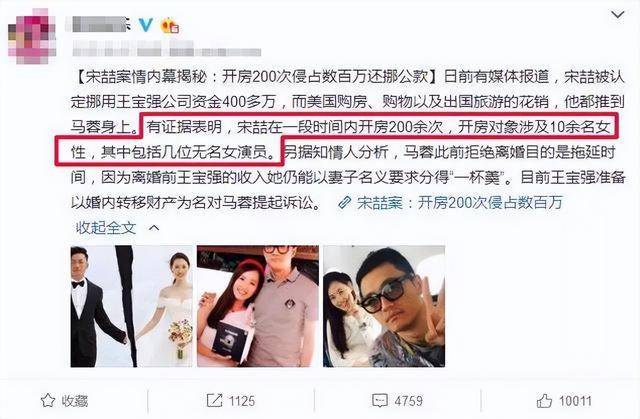Click the paperclip link icon
Screen dimensions: 640x419
click(345, 203)
